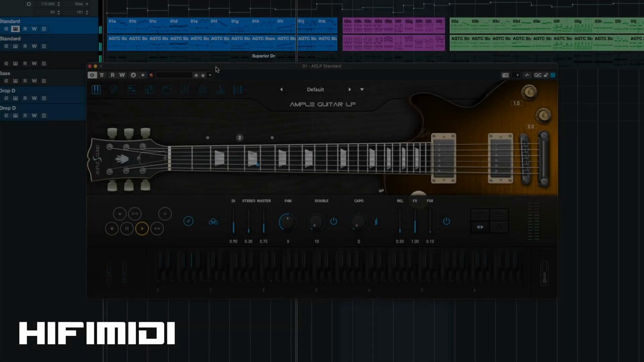Open the window-shaped panel icon
644x362 pixels.
click(167, 89)
